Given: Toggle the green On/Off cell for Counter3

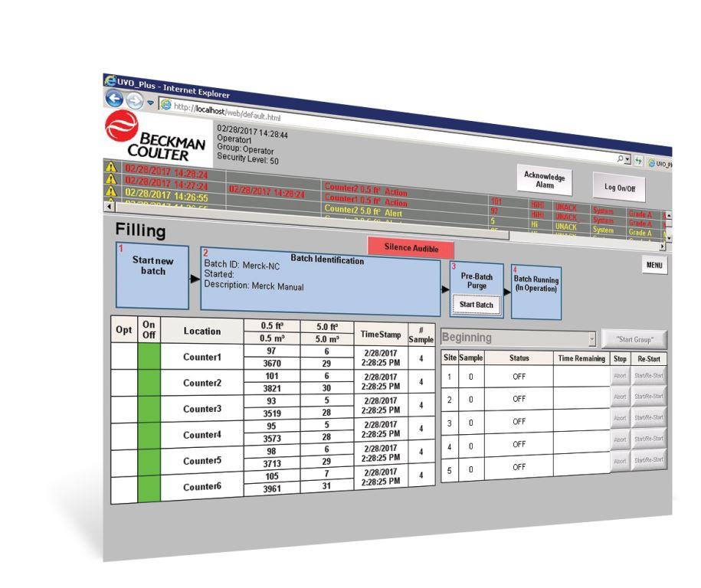Looking at the screenshot, I should (149, 409).
